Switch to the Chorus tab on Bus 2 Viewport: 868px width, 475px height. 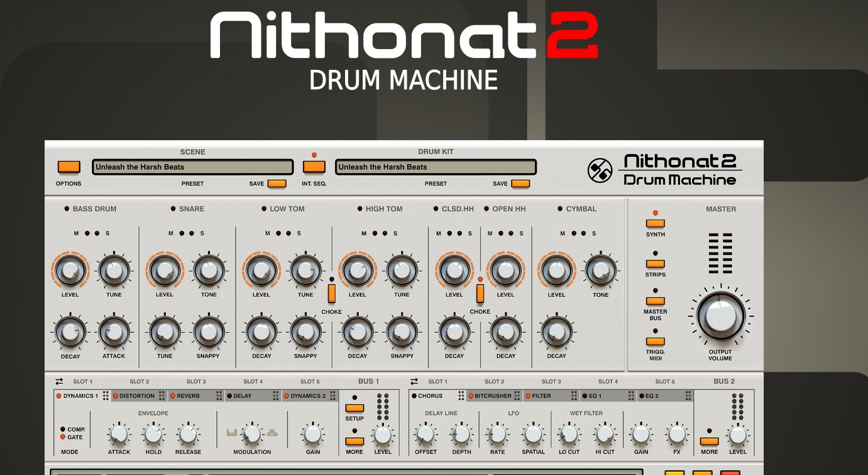[430, 396]
